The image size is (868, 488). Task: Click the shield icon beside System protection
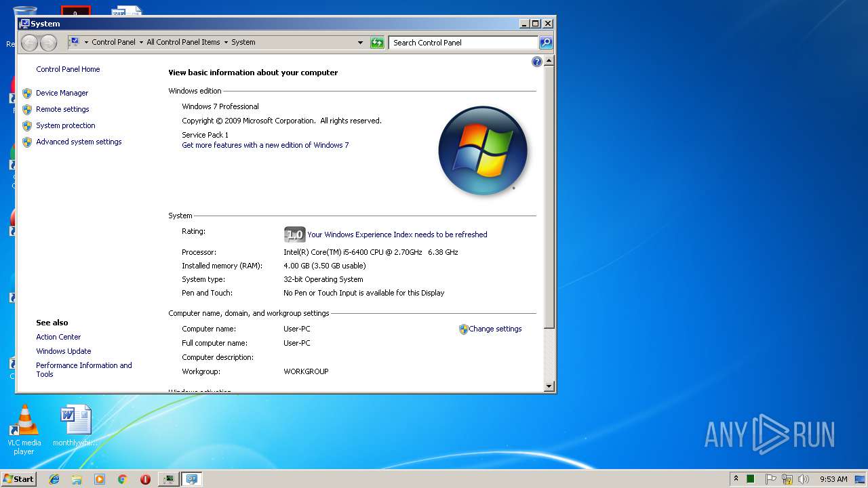[27, 125]
